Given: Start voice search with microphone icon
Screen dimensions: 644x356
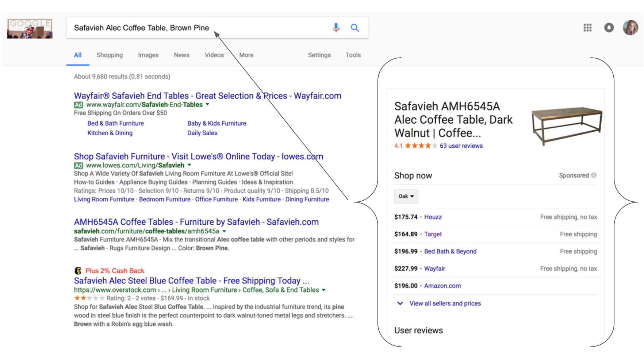Looking at the screenshot, I should point(336,28).
